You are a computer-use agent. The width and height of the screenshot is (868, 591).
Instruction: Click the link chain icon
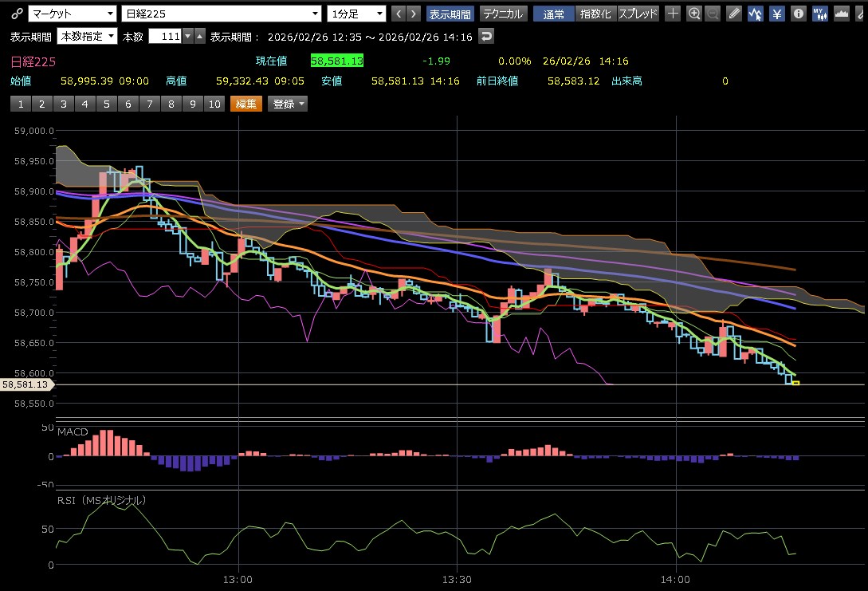[15, 14]
